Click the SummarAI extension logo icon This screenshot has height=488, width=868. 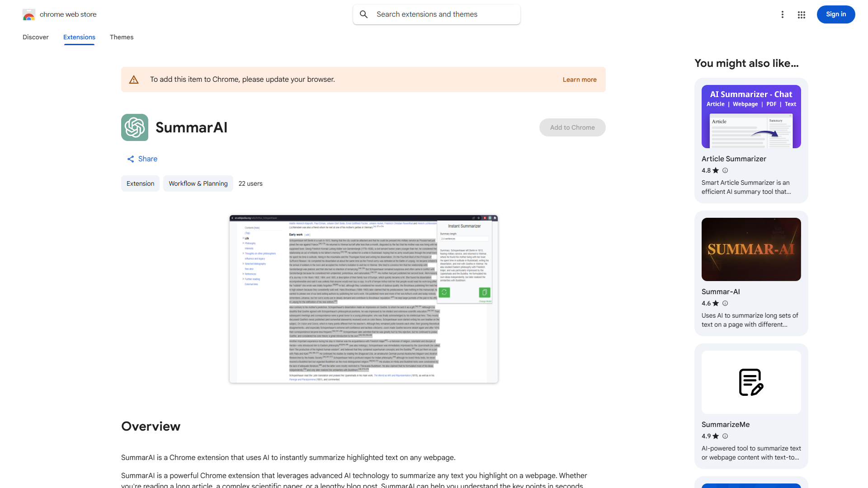[135, 127]
